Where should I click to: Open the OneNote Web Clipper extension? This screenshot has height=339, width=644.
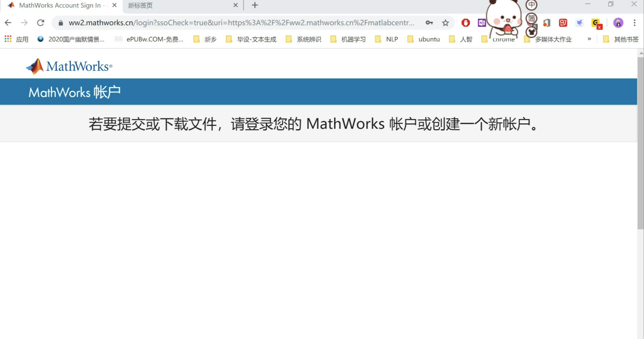[481, 23]
